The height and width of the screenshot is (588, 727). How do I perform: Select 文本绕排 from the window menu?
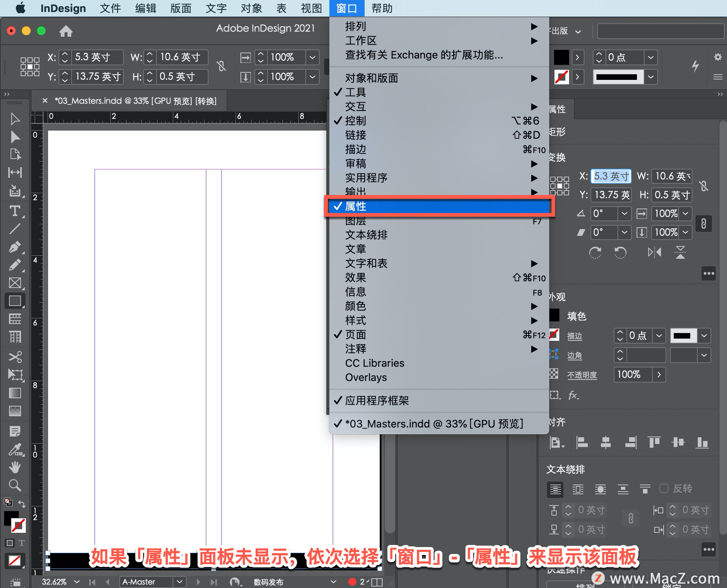click(366, 235)
